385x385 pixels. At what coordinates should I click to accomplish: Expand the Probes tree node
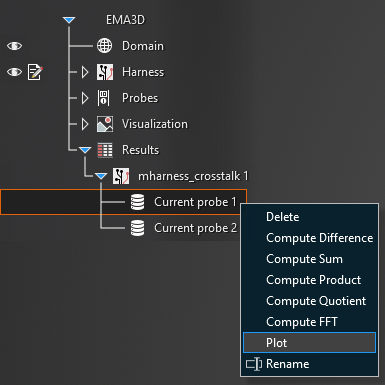tap(85, 98)
